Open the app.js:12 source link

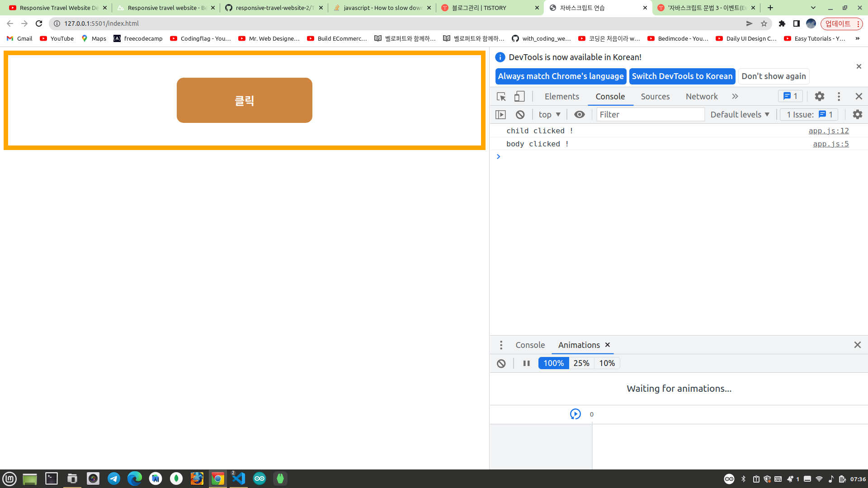pos(828,131)
